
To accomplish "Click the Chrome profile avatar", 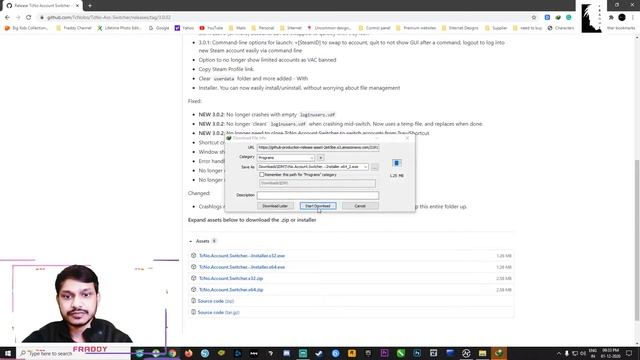I will coord(622,18).
